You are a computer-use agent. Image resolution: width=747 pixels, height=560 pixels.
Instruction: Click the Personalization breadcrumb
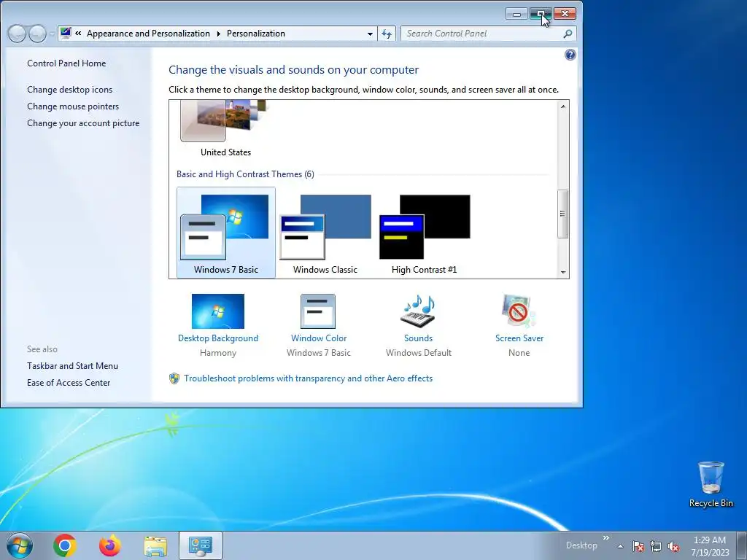[x=256, y=34]
